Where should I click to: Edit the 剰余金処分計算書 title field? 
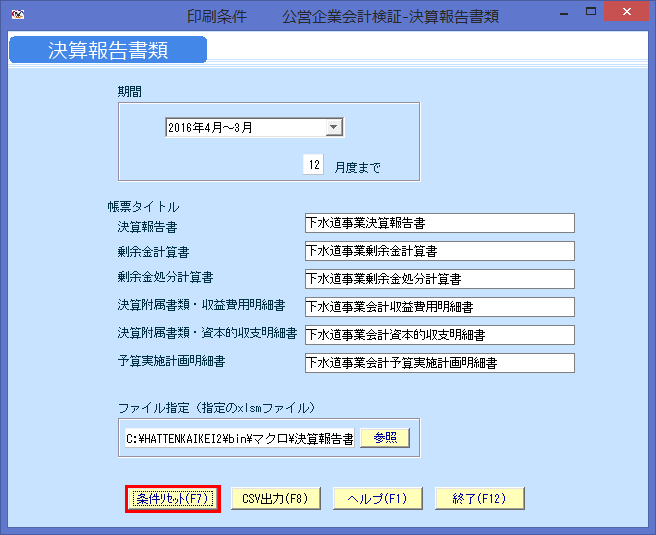point(440,279)
